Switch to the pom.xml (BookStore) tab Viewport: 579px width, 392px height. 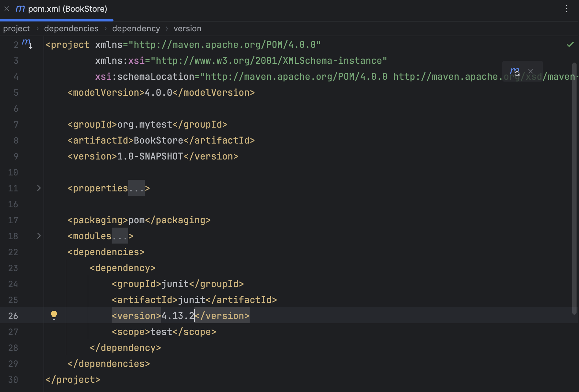[67, 9]
